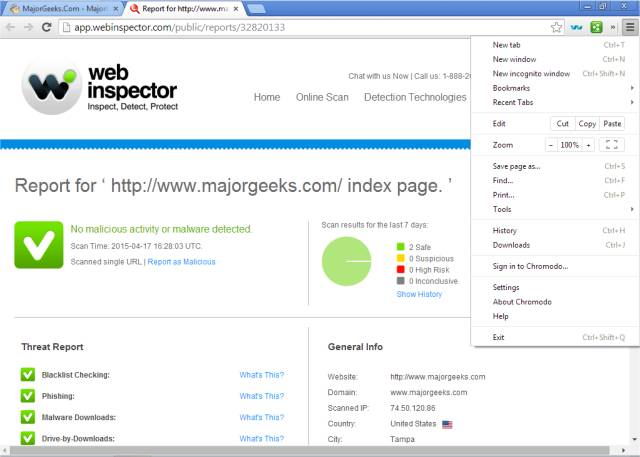
Task: Click the browser back arrow
Action: 11,27
